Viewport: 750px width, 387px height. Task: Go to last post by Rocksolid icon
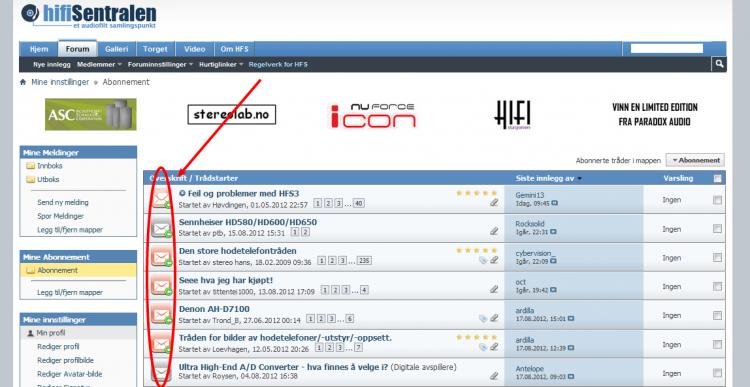553,232
